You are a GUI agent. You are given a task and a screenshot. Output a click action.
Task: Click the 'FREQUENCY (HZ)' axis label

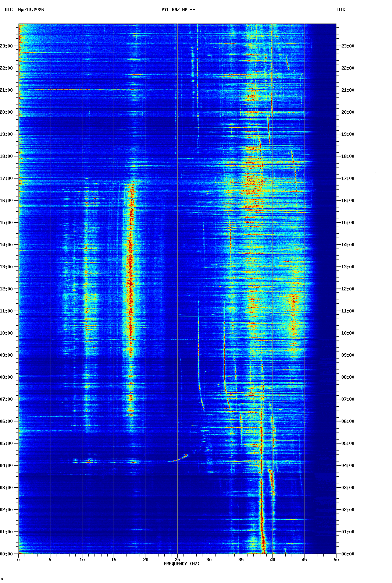coord(182,564)
